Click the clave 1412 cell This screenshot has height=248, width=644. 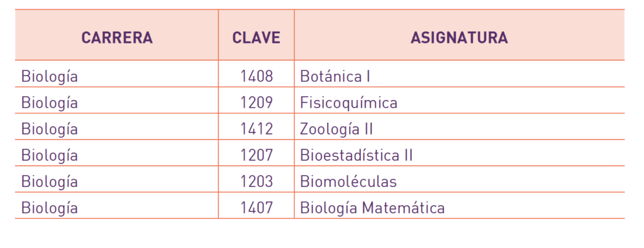[257, 129]
